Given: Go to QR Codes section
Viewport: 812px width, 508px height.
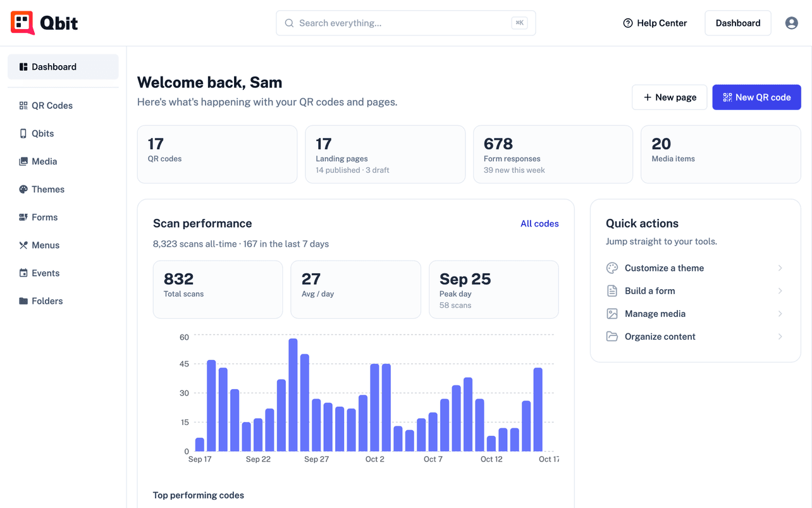Looking at the screenshot, I should pyautogui.click(x=63, y=106).
